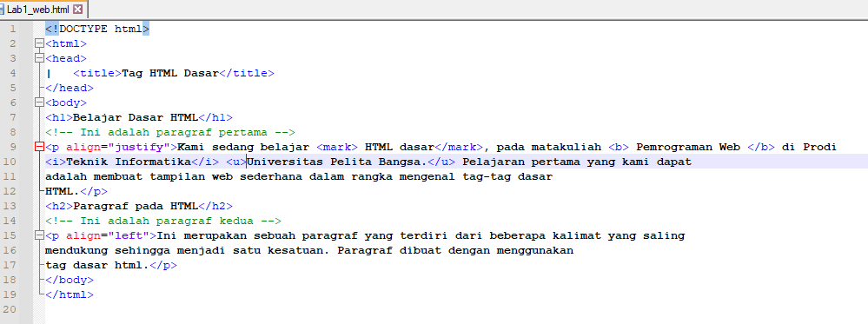Image resolution: width=868 pixels, height=324 pixels.
Task: Click line number 7 in the margin
Action: coord(13,117)
